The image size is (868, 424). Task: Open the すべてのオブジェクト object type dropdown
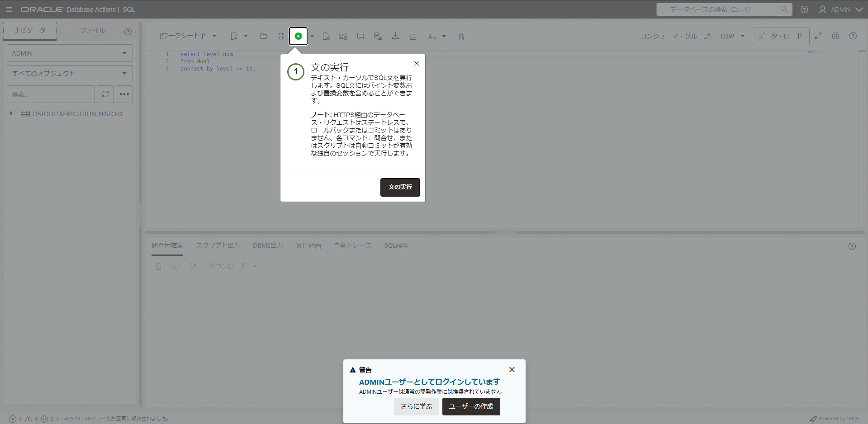pos(70,74)
